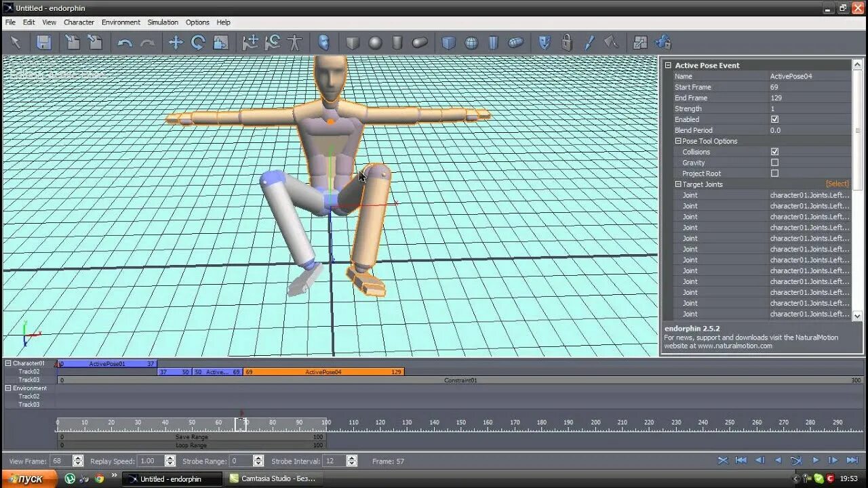868x488 pixels.
Task: Open the Options menu
Action: tap(197, 22)
